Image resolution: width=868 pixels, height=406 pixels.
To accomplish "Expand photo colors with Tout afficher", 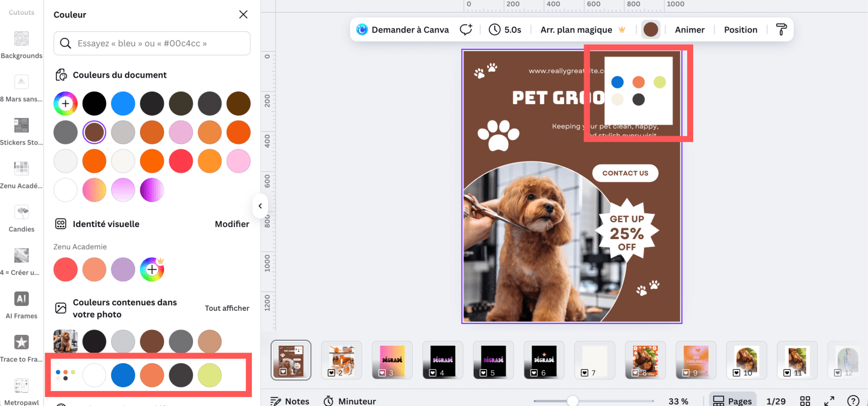I will [x=227, y=308].
